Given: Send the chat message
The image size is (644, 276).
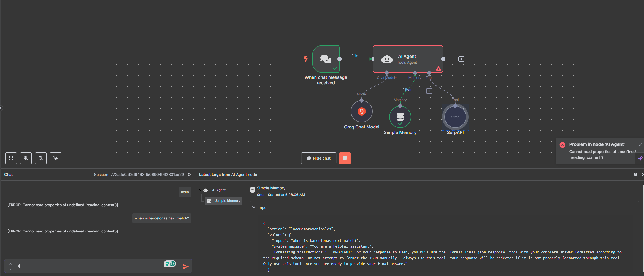Looking at the screenshot, I should click(186, 266).
